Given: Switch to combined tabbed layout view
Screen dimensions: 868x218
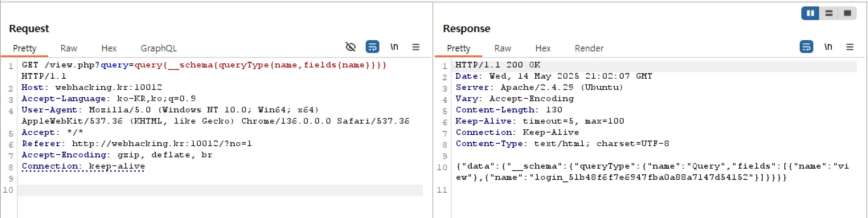Looking at the screenshot, I should [x=847, y=13].
